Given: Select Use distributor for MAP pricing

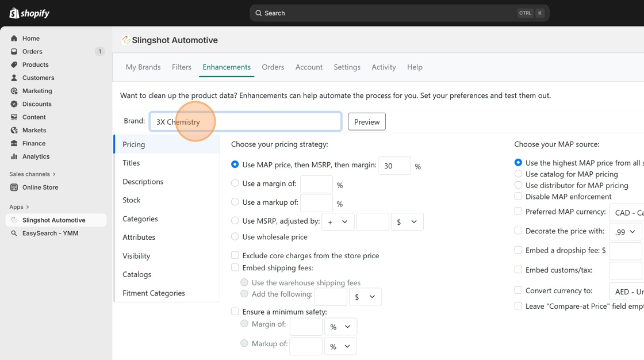Looking at the screenshot, I should point(518,185).
